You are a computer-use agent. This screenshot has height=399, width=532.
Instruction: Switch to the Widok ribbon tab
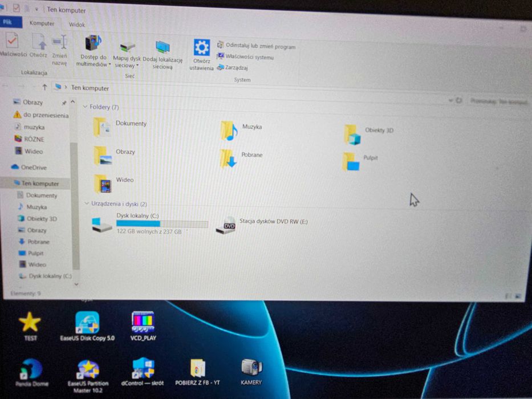pos(77,25)
